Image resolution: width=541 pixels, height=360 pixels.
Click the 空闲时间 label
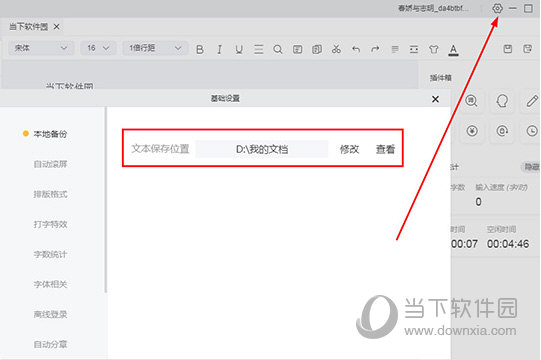pos(501,229)
